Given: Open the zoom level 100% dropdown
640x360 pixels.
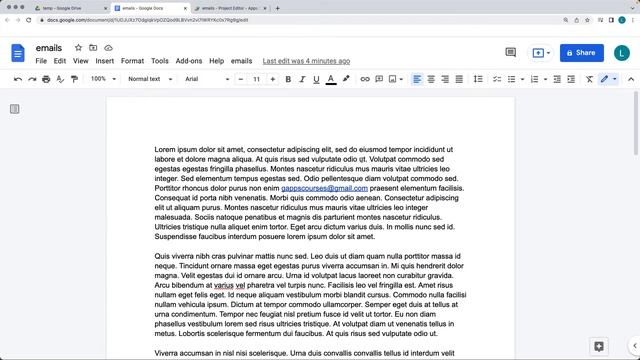Looking at the screenshot, I should coord(103,79).
